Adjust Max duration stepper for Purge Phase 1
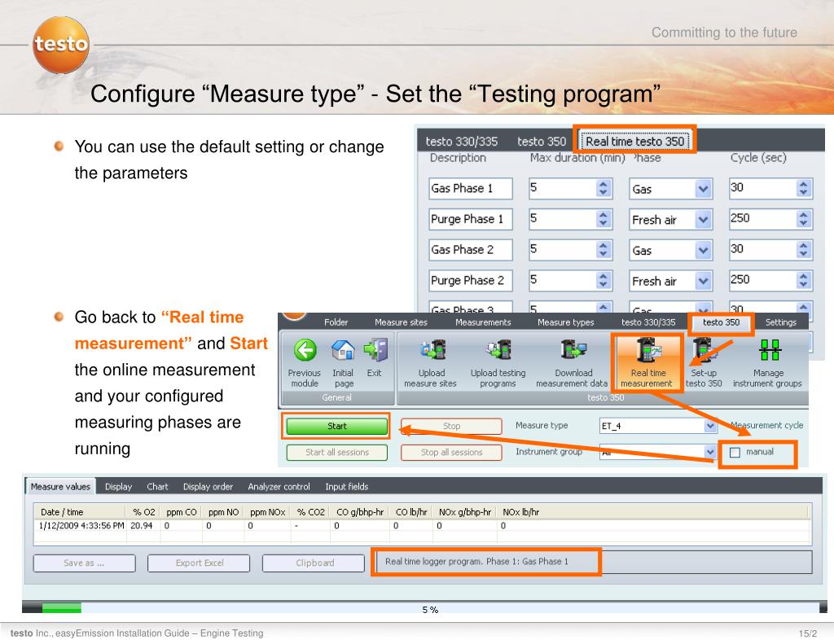 tap(604, 219)
